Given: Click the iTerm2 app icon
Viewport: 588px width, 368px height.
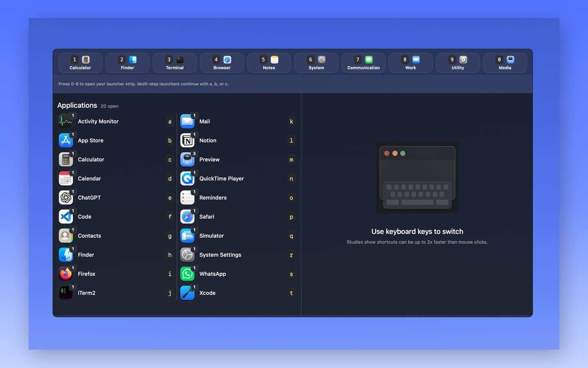Looking at the screenshot, I should (66, 293).
